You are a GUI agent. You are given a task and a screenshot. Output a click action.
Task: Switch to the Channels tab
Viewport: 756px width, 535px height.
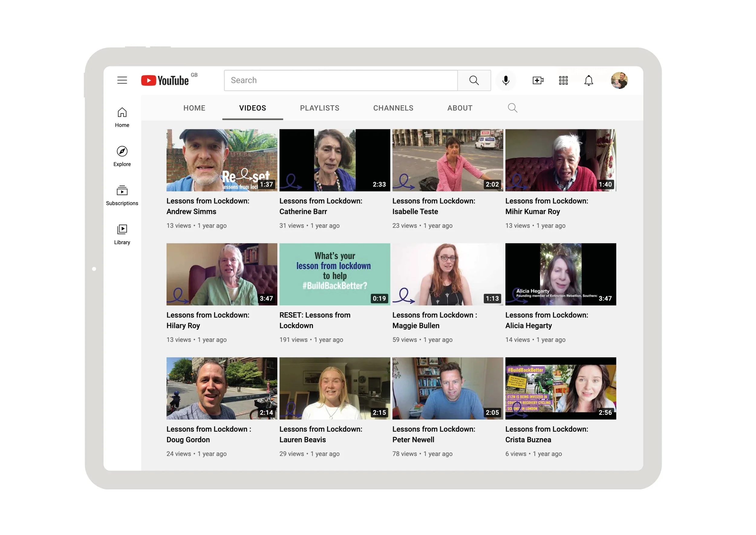pos(393,108)
